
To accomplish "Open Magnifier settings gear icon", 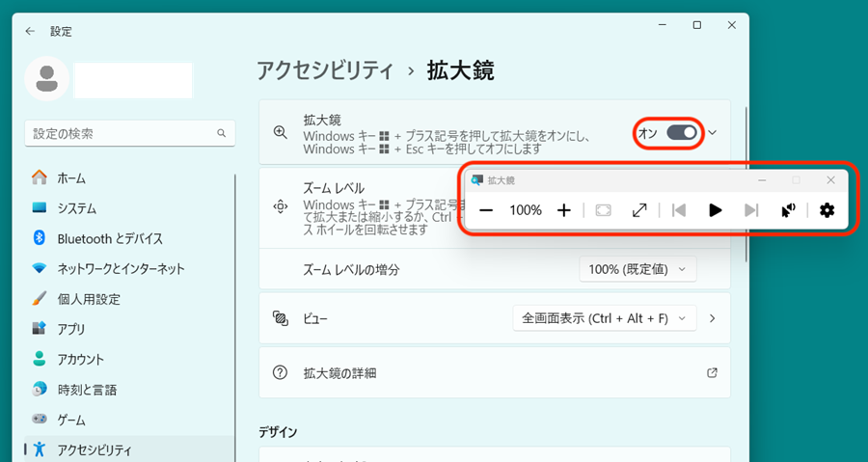I will click(x=827, y=210).
